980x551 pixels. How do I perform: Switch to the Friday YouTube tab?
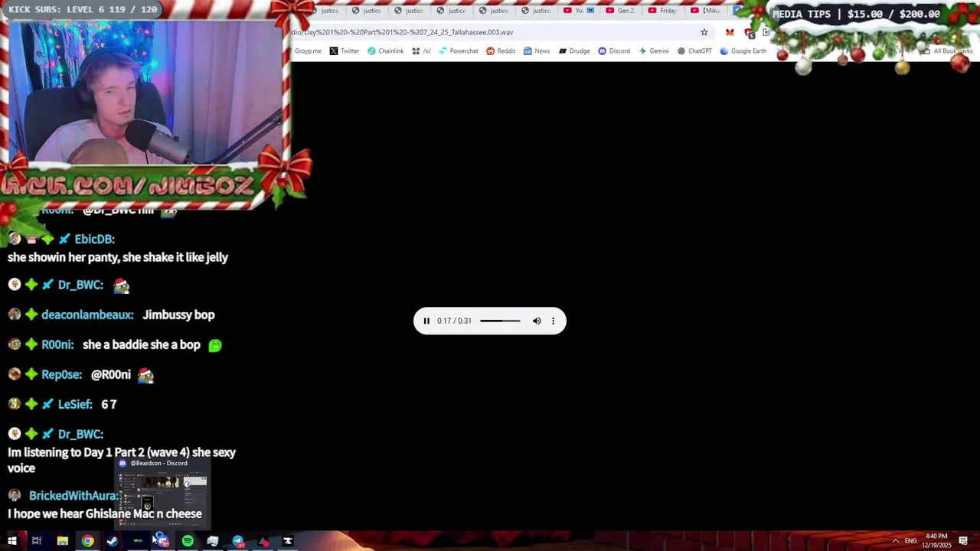pyautogui.click(x=663, y=11)
